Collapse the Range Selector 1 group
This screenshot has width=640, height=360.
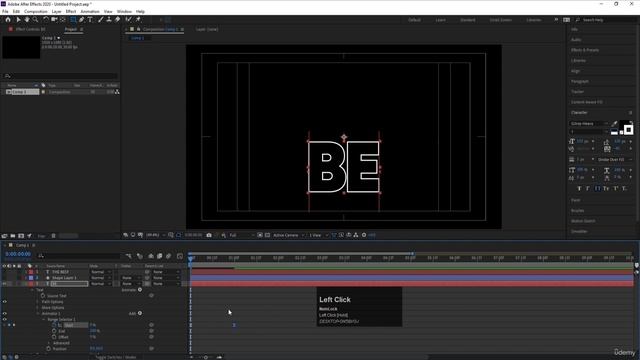coord(44,320)
